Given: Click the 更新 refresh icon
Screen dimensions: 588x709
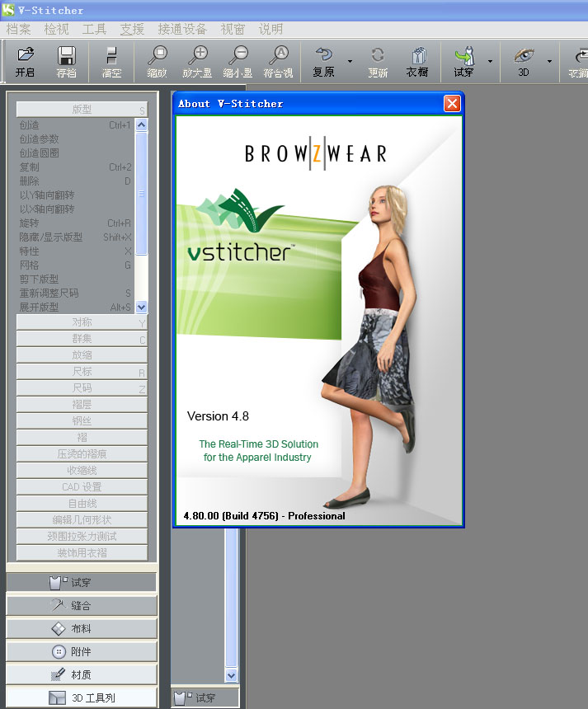Looking at the screenshot, I should point(378,55).
